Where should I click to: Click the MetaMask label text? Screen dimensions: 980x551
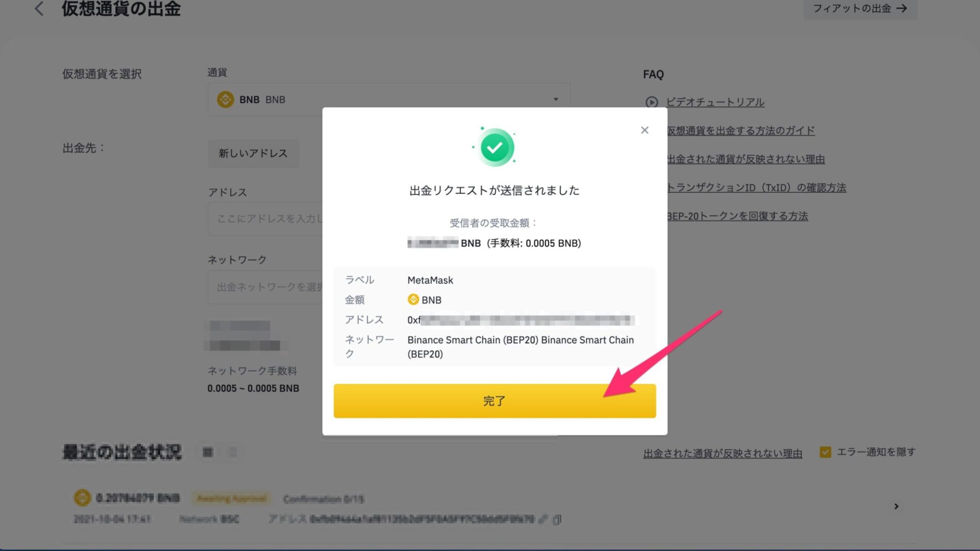(x=430, y=280)
